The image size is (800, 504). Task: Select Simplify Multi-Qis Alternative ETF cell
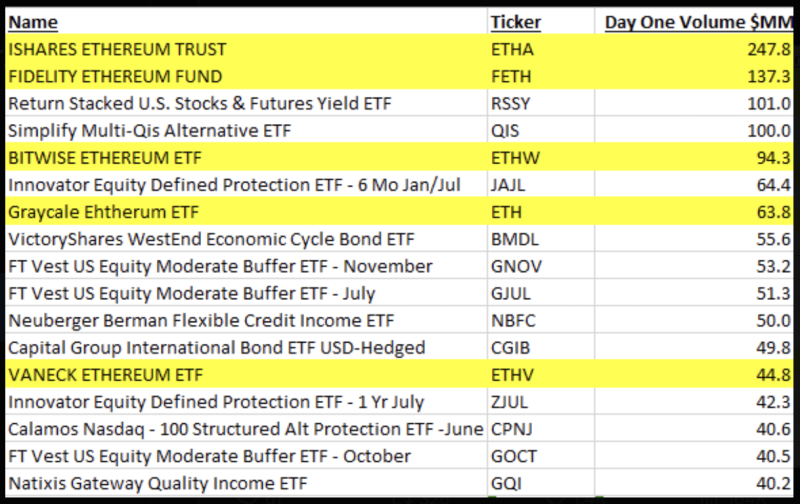pyautogui.click(x=246, y=131)
